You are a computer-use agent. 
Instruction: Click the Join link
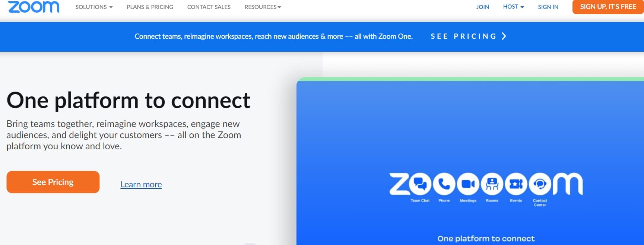pos(482,7)
